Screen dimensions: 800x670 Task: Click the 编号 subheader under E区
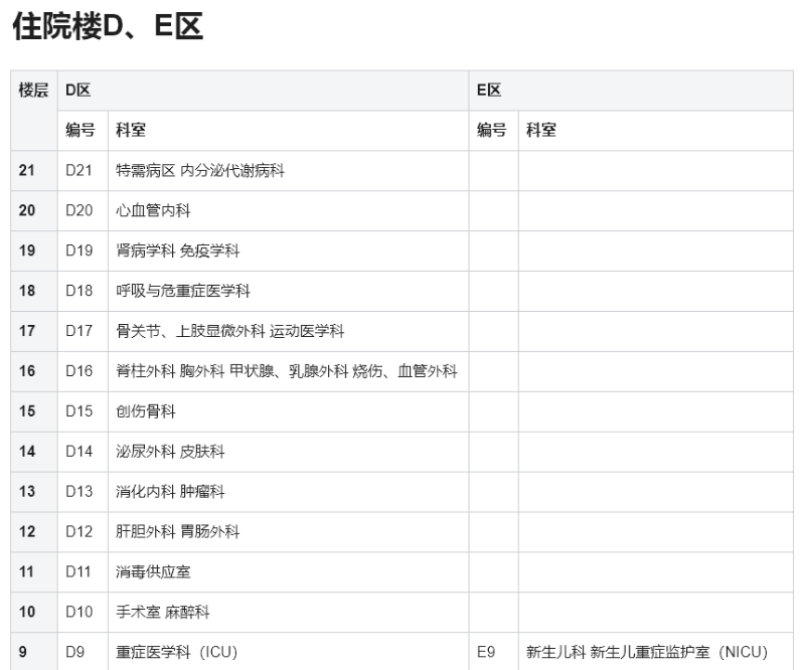(493, 131)
